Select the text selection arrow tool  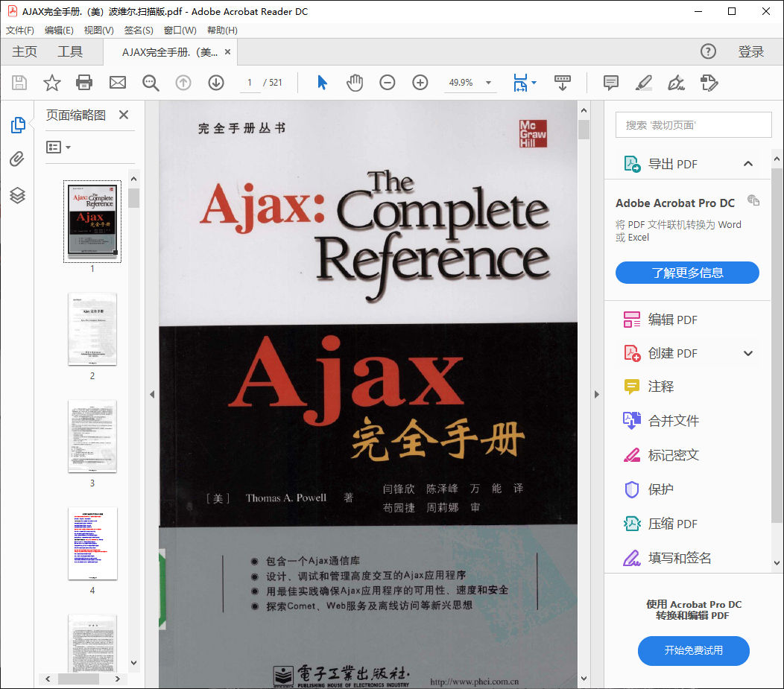(322, 83)
